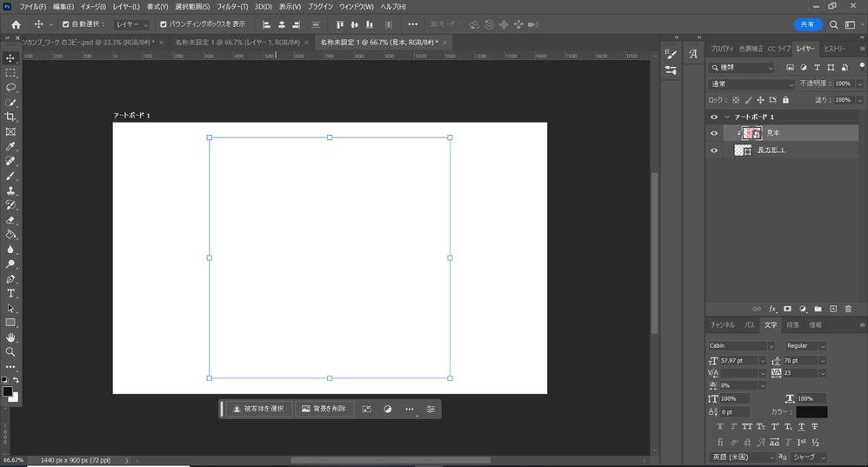Open the ファイル(F) menu
Image resolution: width=868 pixels, height=467 pixels.
point(33,7)
